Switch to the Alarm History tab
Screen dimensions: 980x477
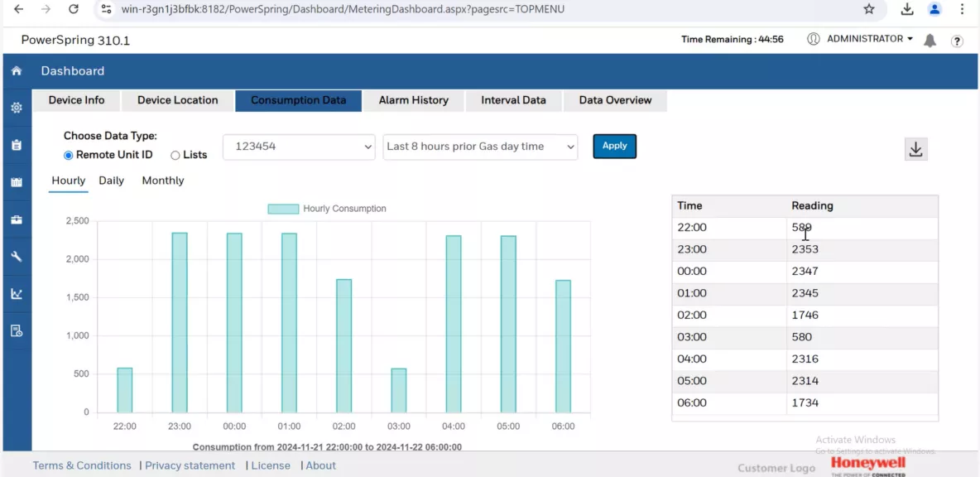[x=413, y=100]
